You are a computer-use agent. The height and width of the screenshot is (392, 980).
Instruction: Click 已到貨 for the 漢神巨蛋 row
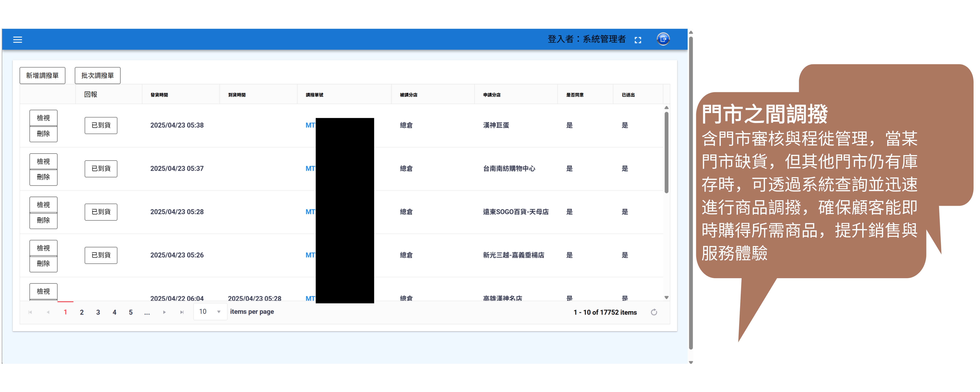tap(101, 125)
